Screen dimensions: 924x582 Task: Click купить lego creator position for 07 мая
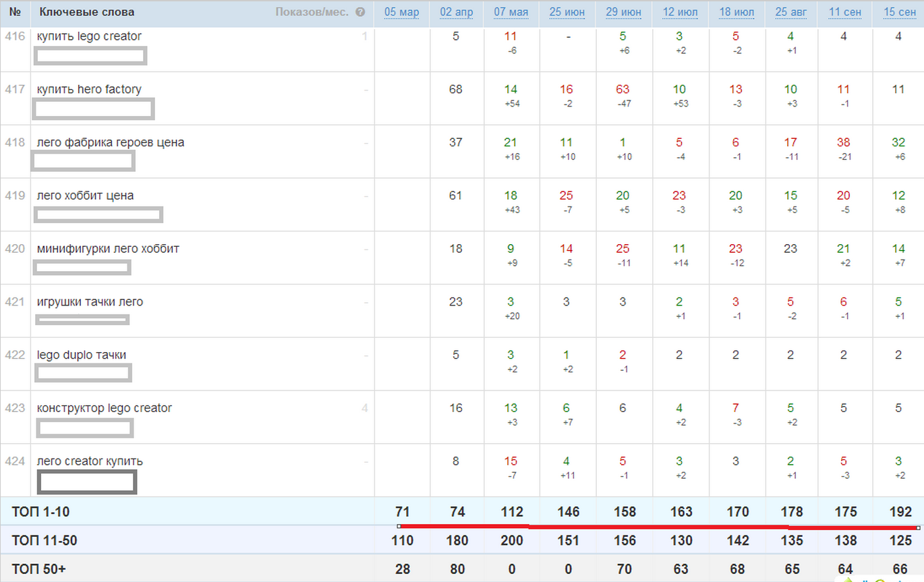click(511, 36)
